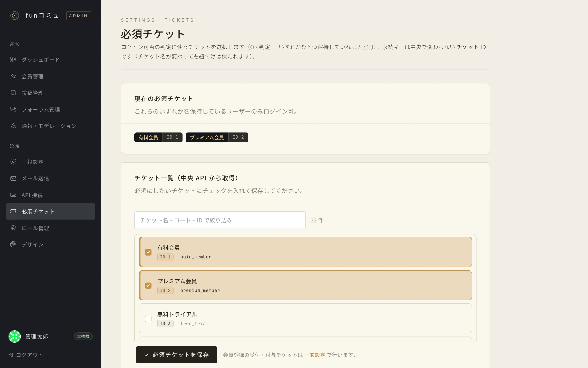Uncheck the 有料会員 ticket checkbox
This screenshot has width=588, height=368.
[148, 252]
